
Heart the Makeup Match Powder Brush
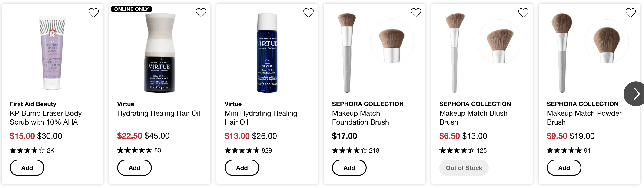coord(631,13)
